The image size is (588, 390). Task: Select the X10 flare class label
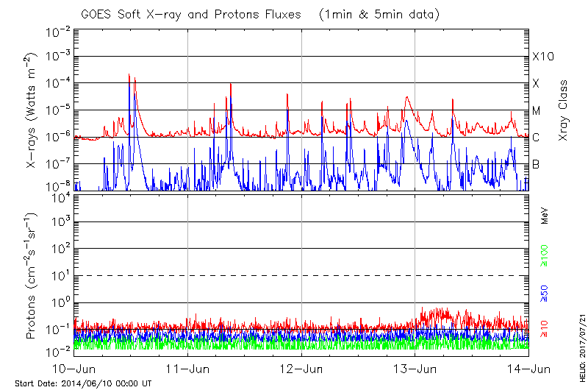coord(542,57)
